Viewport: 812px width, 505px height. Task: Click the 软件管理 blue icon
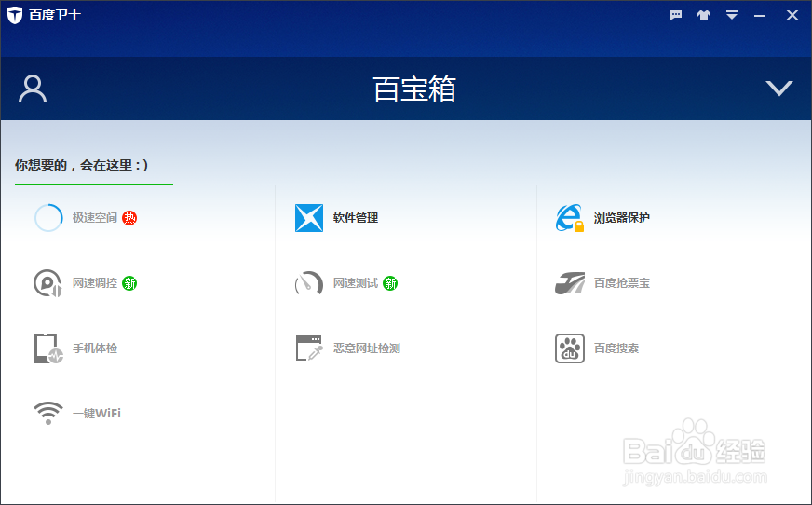[x=309, y=217]
